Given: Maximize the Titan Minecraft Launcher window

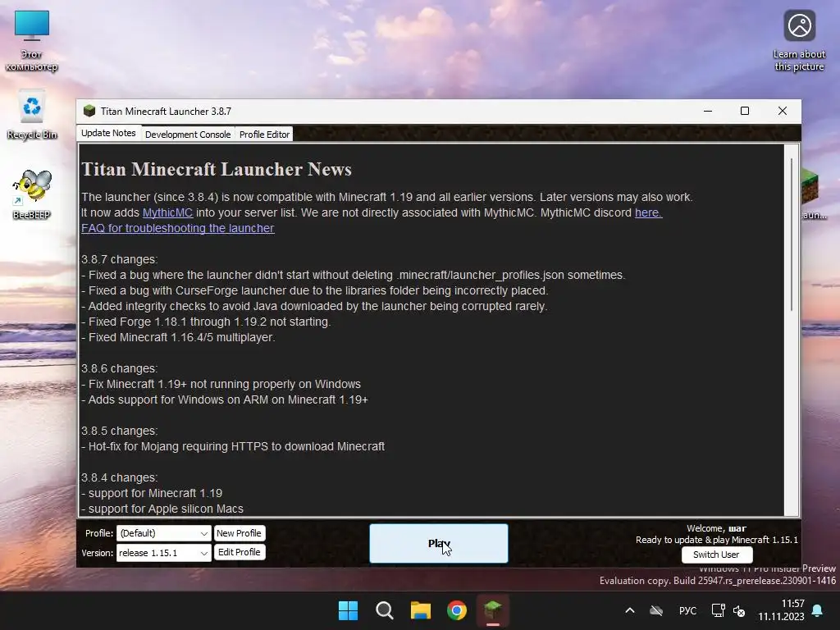Looking at the screenshot, I should pos(745,111).
